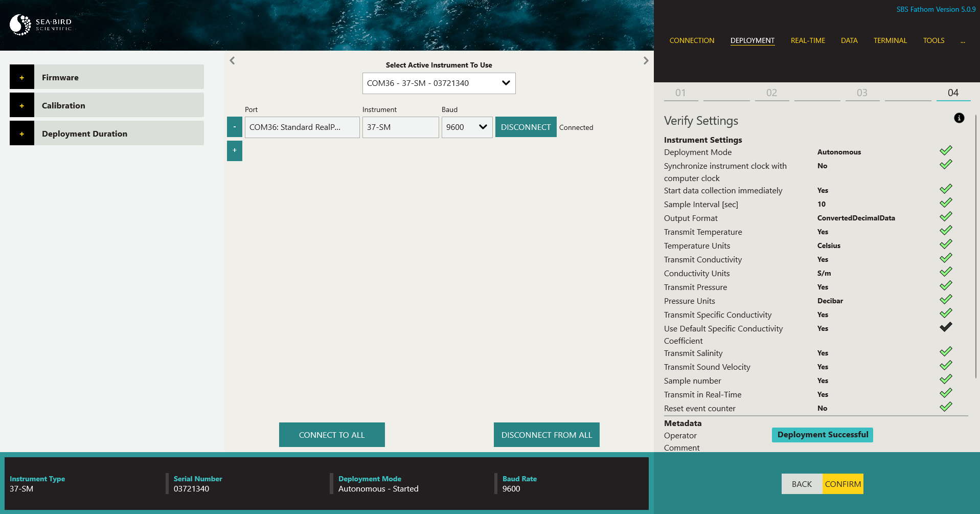
Task: Click the black checkmark for Default Specific Conductivity
Action: 946,327
